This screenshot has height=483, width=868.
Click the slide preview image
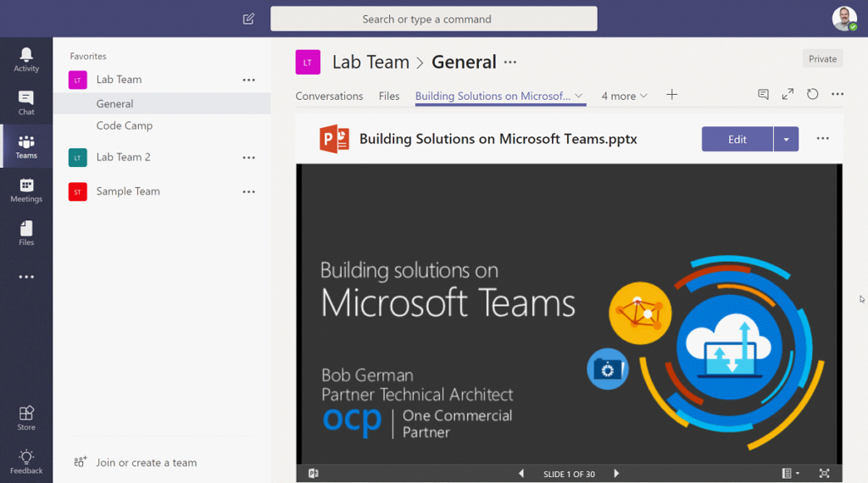[569, 314]
